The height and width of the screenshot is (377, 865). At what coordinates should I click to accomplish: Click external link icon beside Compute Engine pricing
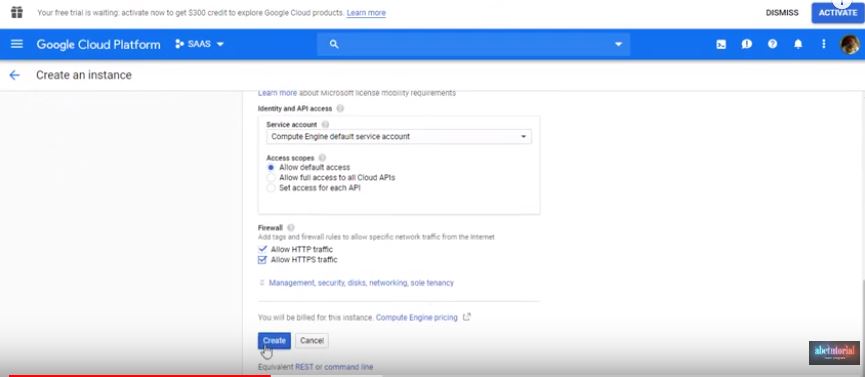[x=467, y=317]
